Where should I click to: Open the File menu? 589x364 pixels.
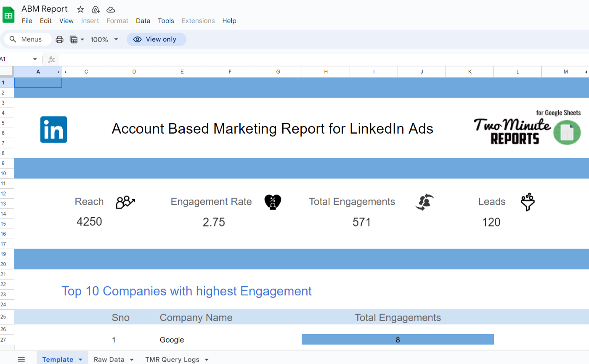[27, 21]
